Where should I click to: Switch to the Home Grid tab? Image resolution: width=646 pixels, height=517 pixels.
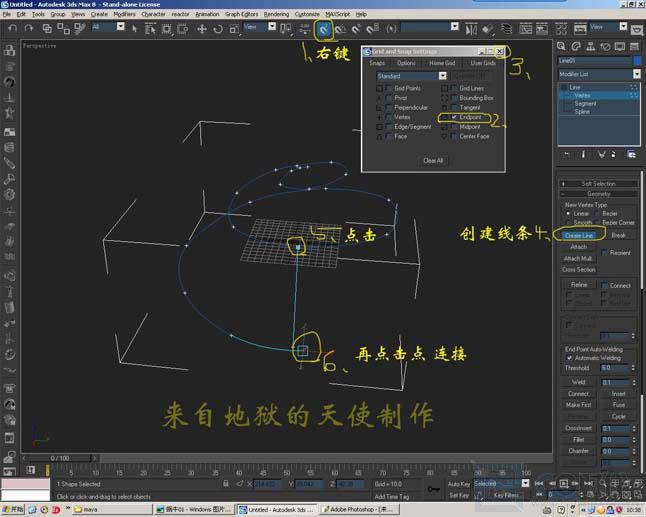point(442,63)
